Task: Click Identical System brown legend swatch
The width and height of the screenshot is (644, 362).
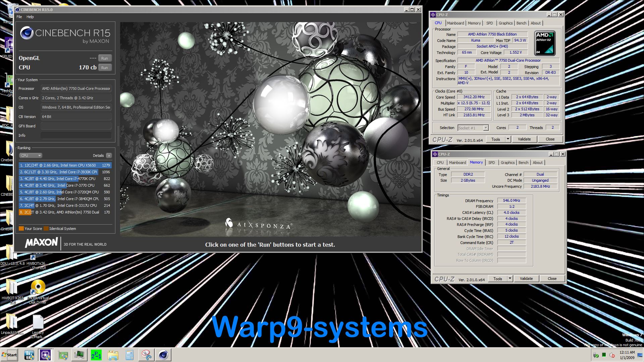Action: click(x=46, y=229)
